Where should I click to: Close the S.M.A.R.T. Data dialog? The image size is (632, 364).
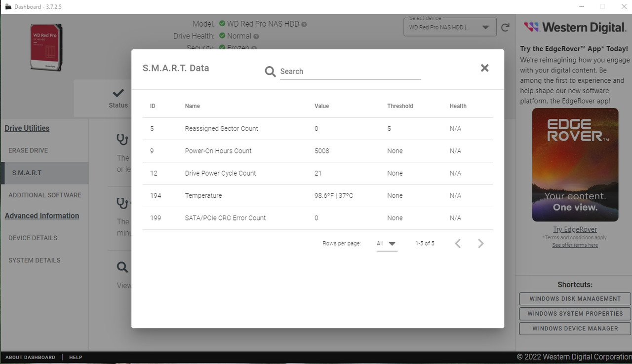(x=484, y=68)
